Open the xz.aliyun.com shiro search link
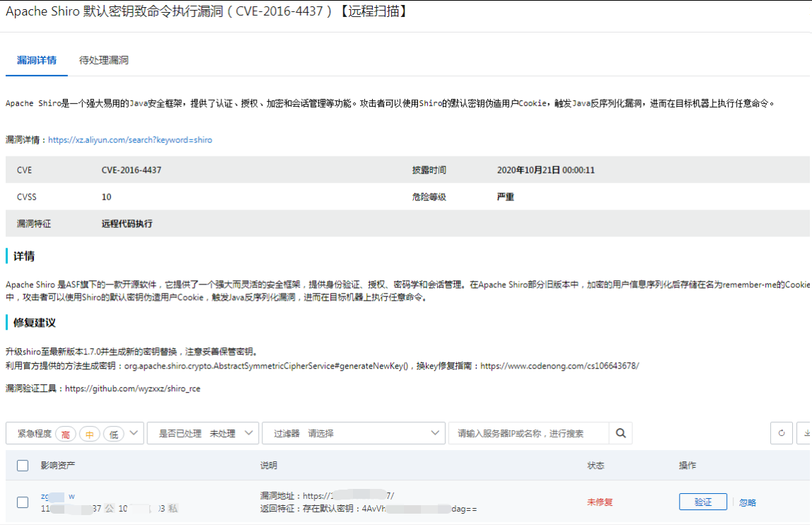The width and height of the screenshot is (812, 525). tap(130, 140)
